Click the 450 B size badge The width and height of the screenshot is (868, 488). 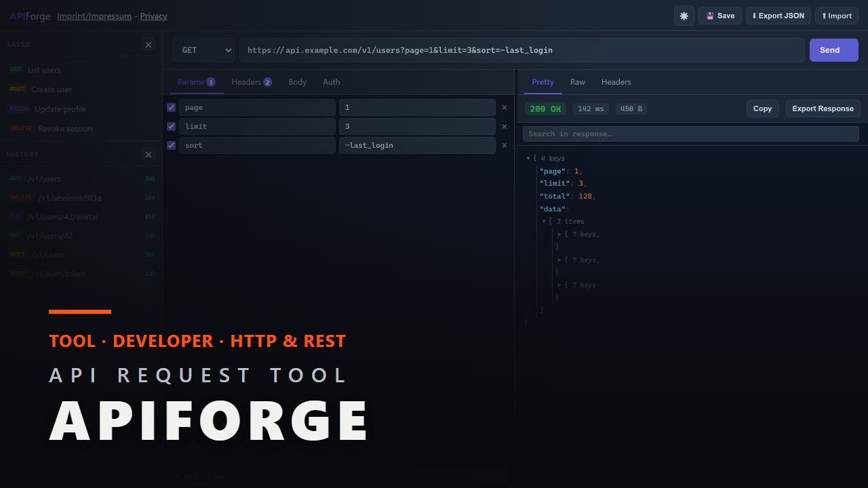click(x=632, y=108)
